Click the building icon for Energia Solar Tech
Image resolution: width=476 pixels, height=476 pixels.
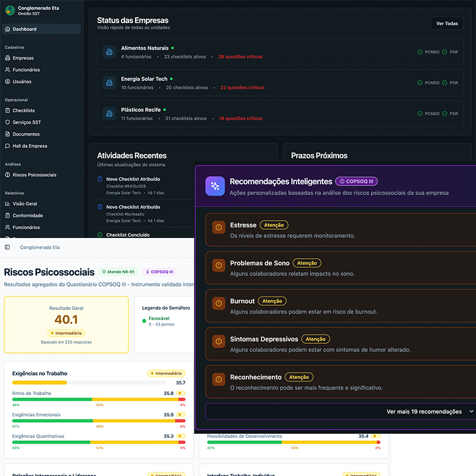coord(109,83)
